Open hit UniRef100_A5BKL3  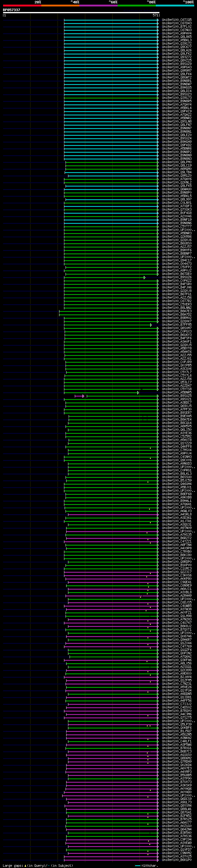(177, 40)
